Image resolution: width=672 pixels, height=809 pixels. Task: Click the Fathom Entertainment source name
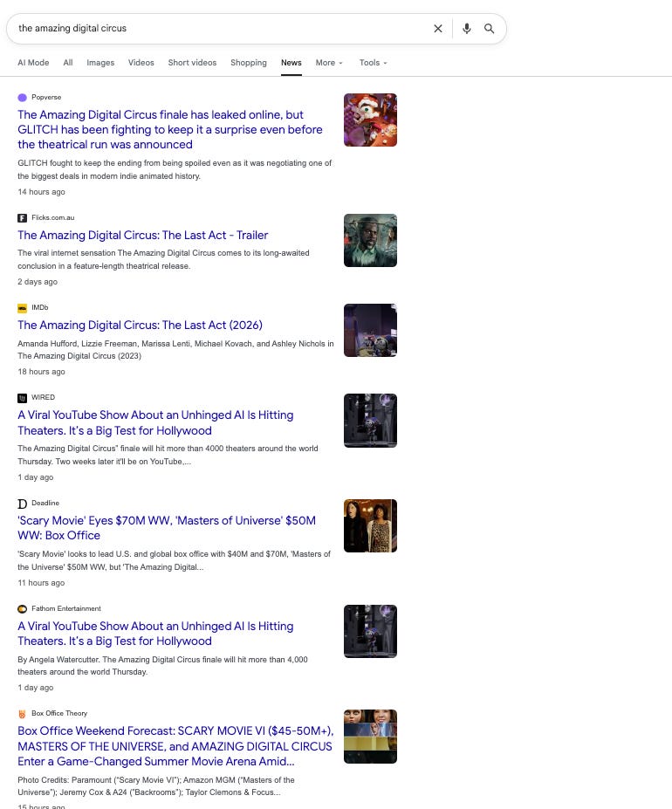pyautogui.click(x=66, y=608)
